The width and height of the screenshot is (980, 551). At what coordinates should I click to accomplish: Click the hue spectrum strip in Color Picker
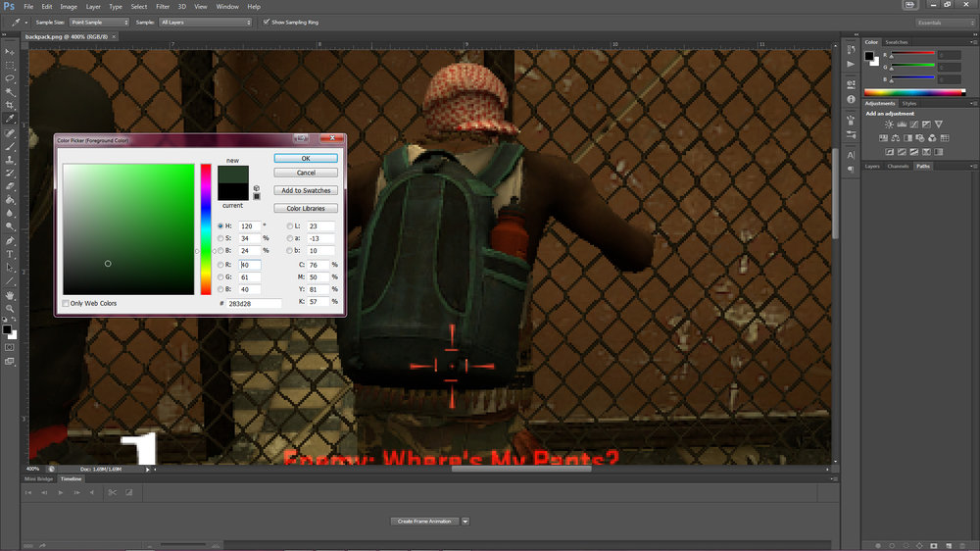[206, 228]
